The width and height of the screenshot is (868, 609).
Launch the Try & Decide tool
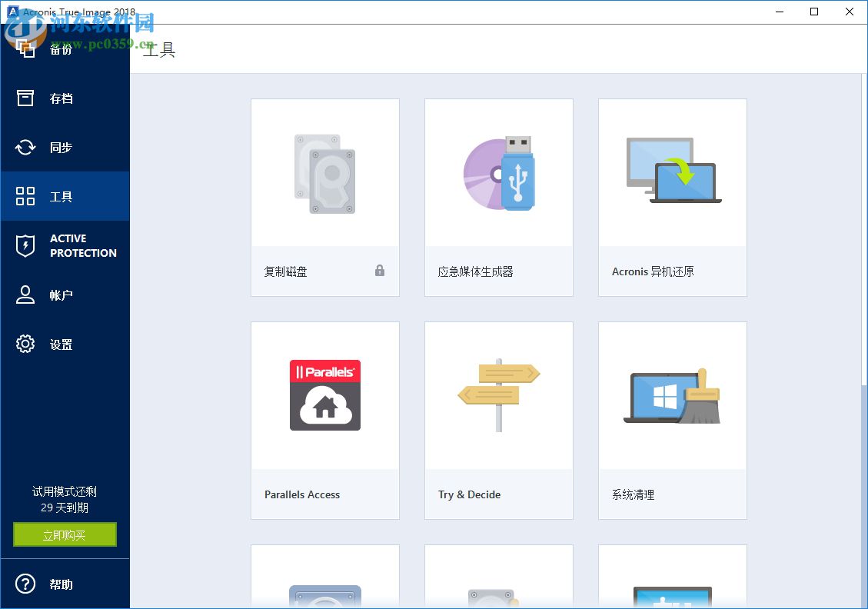coord(498,419)
